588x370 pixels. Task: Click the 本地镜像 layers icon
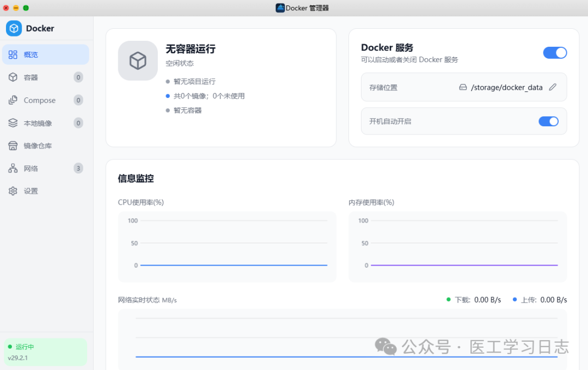pos(13,123)
